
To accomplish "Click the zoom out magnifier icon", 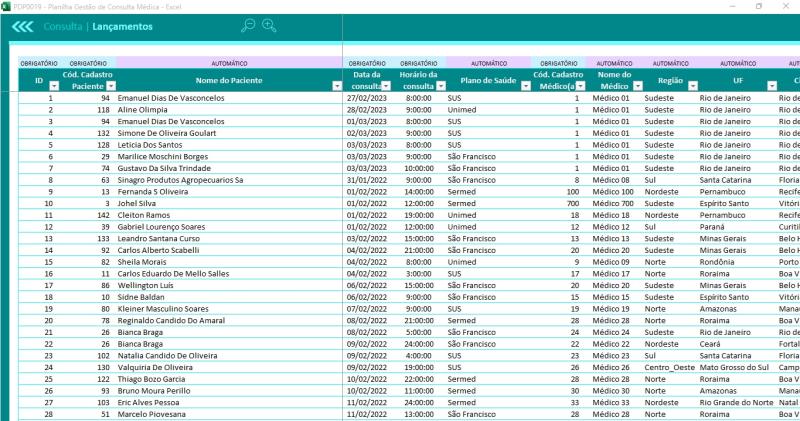I will pyautogui.click(x=248, y=26).
